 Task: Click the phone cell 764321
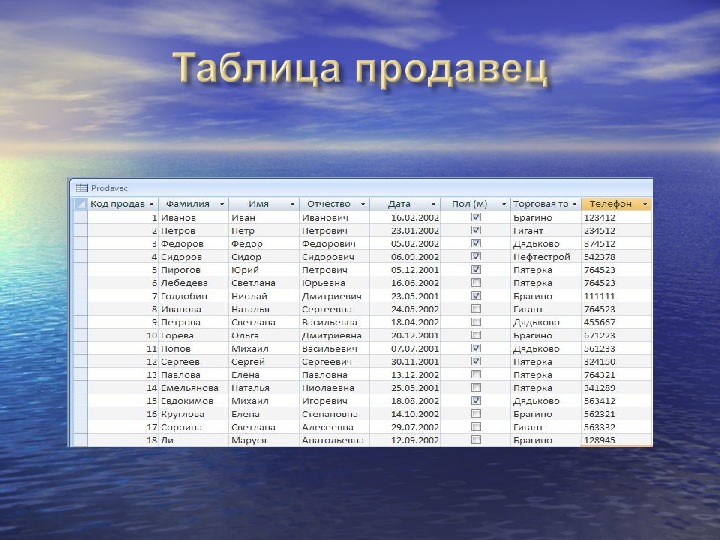(616, 374)
